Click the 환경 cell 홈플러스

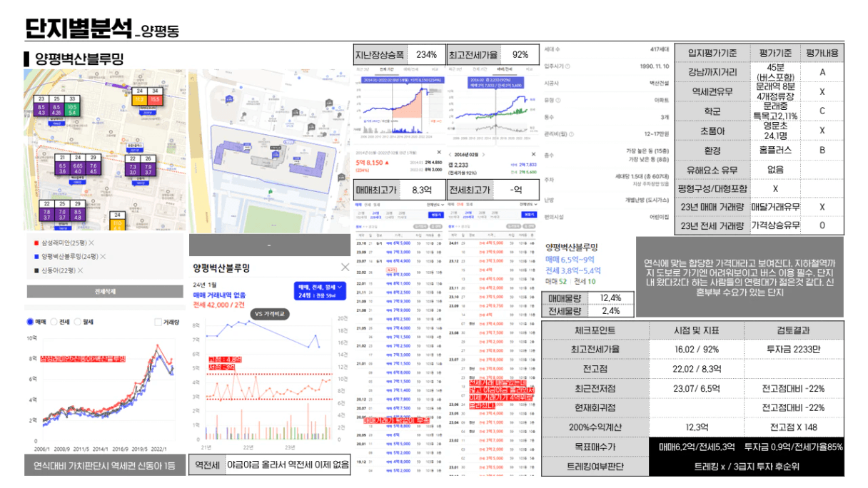775,151
